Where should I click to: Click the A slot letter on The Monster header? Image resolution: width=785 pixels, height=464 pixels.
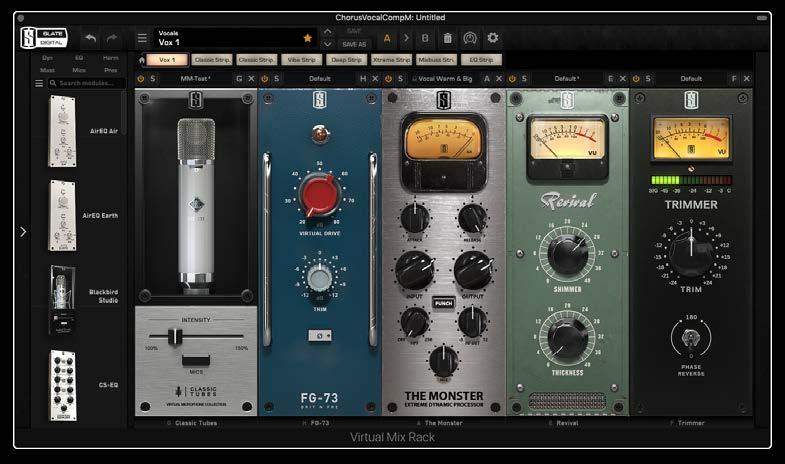(x=487, y=79)
